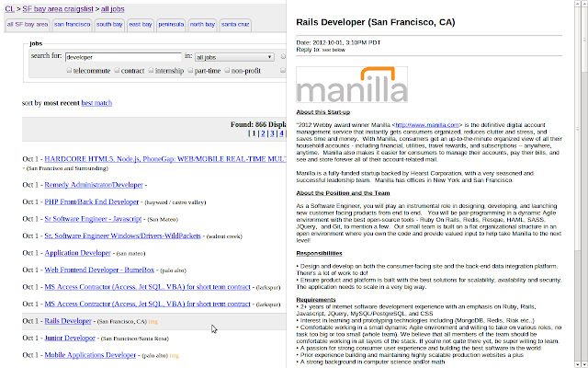This screenshot has height=368, width=588.
Task: Switch to the san francisco tab
Action: [72, 25]
